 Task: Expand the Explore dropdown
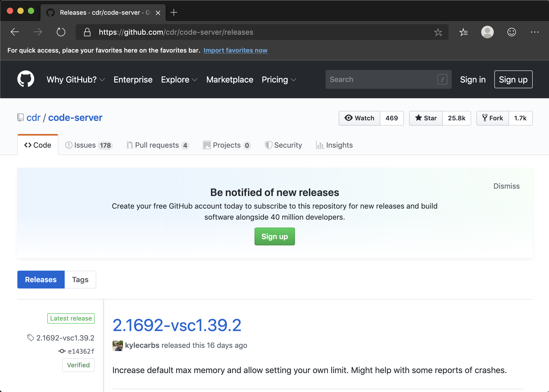179,80
